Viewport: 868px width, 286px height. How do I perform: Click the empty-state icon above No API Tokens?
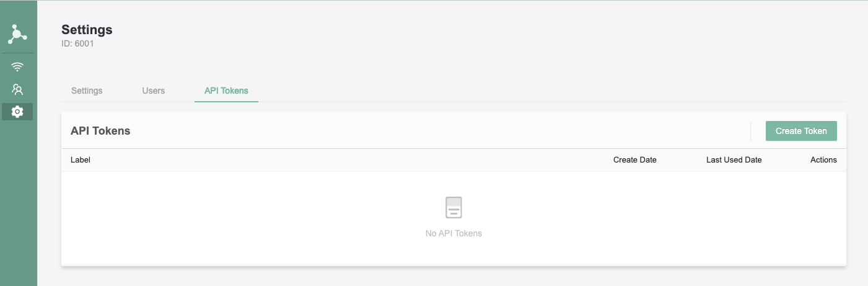coord(454,208)
